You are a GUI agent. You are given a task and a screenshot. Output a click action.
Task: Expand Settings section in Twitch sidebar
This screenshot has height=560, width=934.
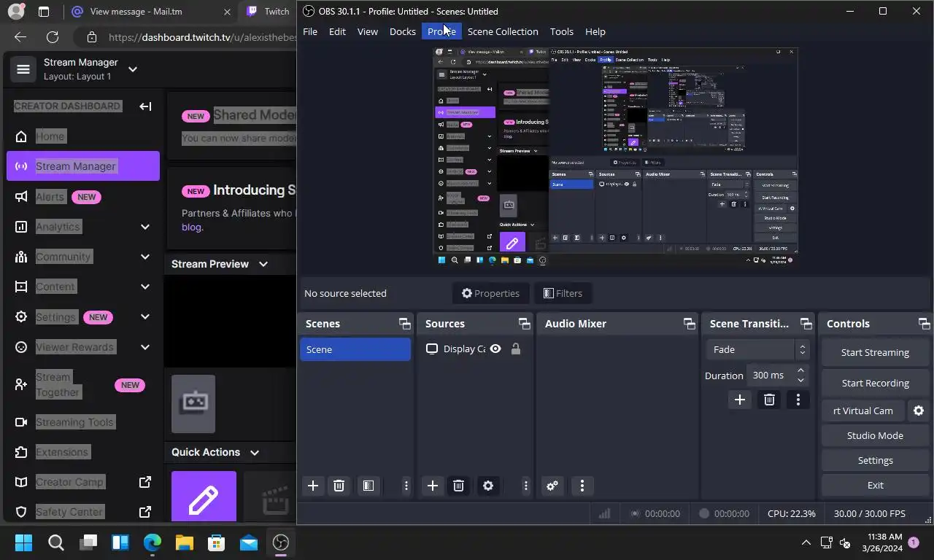pos(144,316)
